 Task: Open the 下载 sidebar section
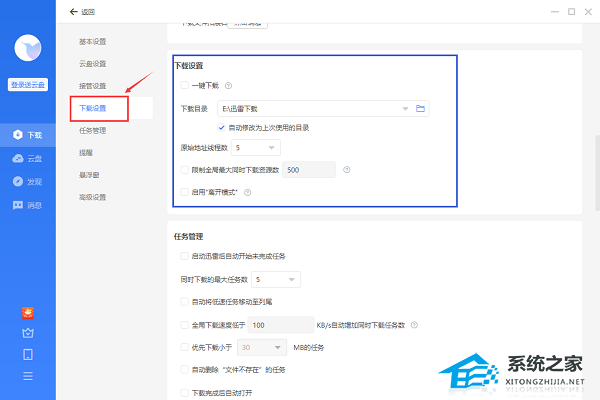tap(28, 135)
